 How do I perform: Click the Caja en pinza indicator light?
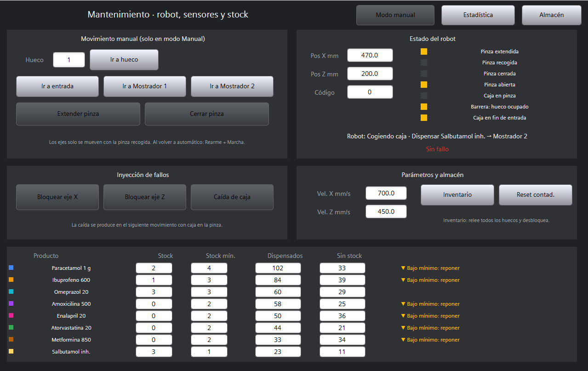click(x=424, y=96)
